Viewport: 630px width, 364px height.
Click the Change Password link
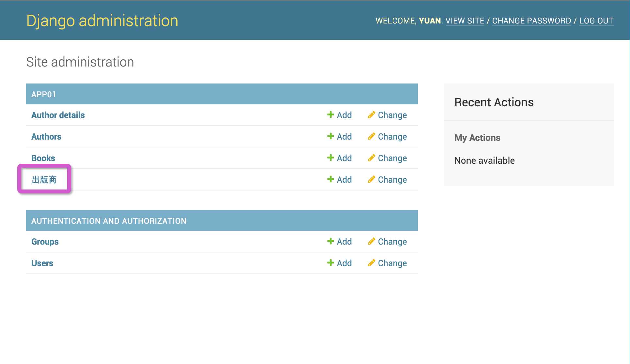point(531,21)
